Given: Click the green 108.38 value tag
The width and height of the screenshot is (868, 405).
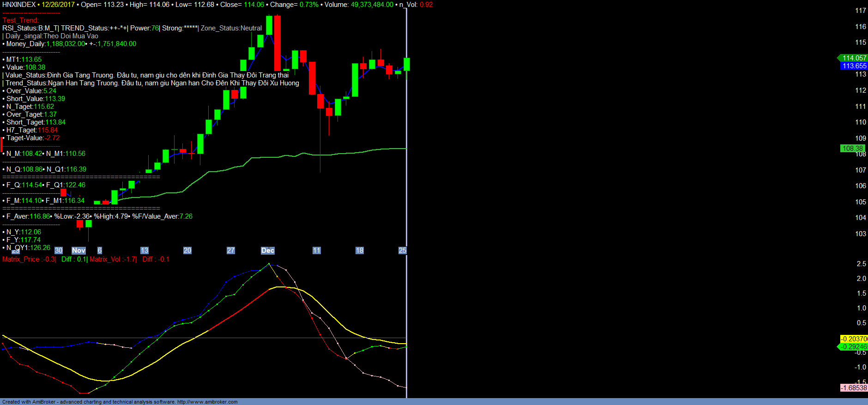Looking at the screenshot, I should (x=852, y=149).
